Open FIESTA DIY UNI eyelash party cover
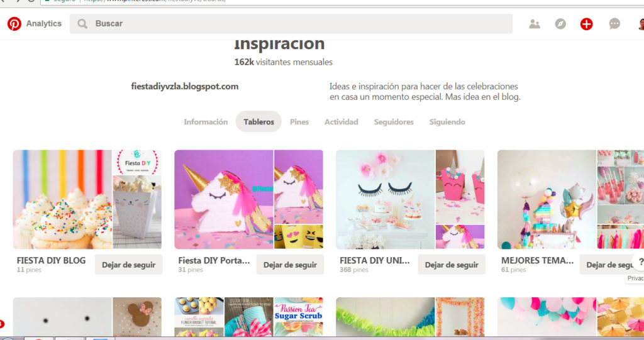 coord(386,200)
